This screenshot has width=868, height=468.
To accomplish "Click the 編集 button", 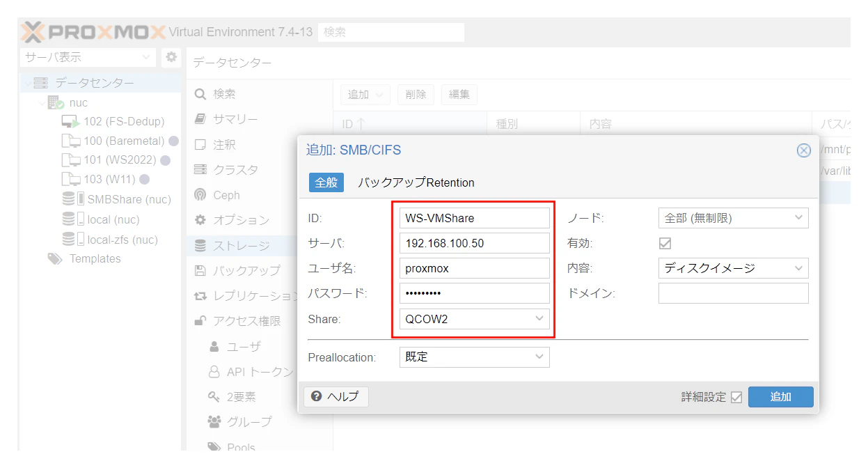I will click(x=459, y=95).
